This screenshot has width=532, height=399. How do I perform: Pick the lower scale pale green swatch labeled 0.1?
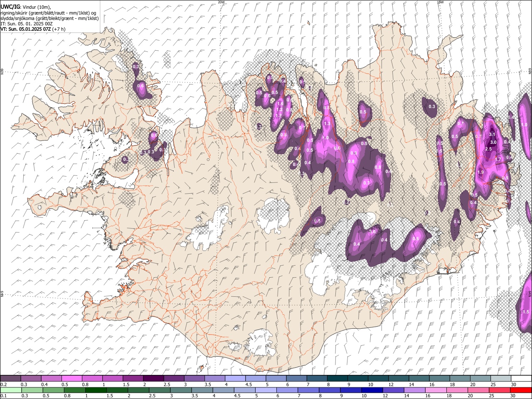click(x=11, y=390)
